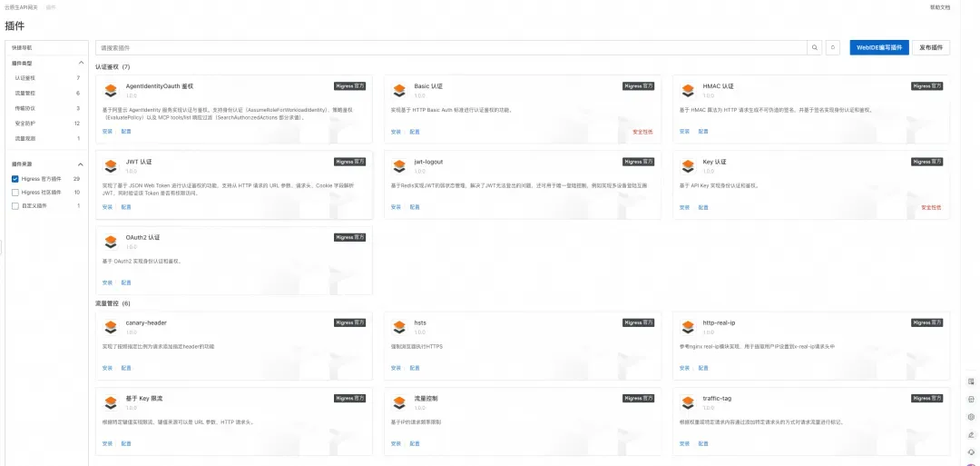Click 配置 on the 基于 Key 限流 card
Screen dimensions: 980x466
point(126,443)
